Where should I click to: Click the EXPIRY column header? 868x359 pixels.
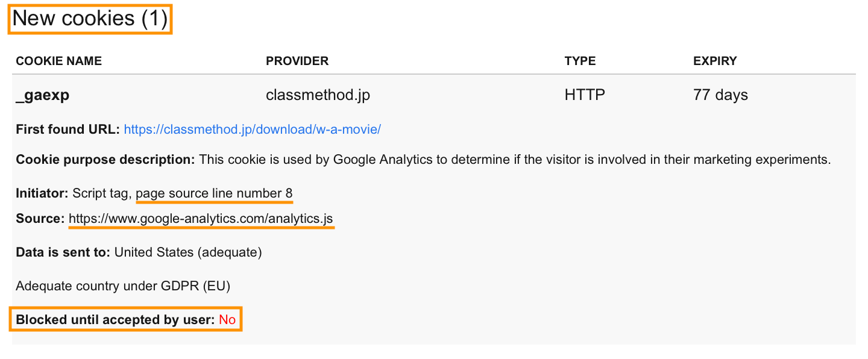click(715, 61)
